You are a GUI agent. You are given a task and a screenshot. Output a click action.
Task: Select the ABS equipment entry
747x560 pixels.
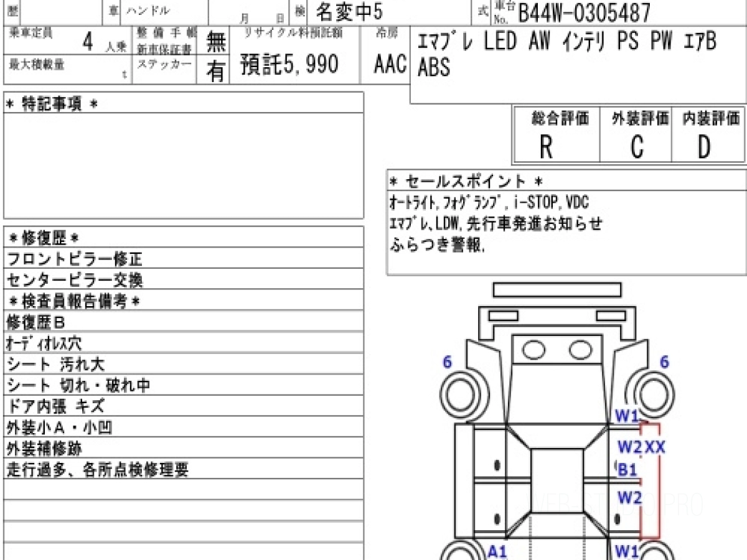click(x=434, y=67)
